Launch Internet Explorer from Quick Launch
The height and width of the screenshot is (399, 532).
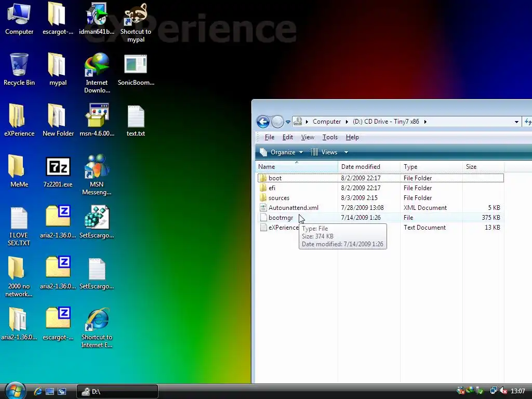pyautogui.click(x=37, y=391)
